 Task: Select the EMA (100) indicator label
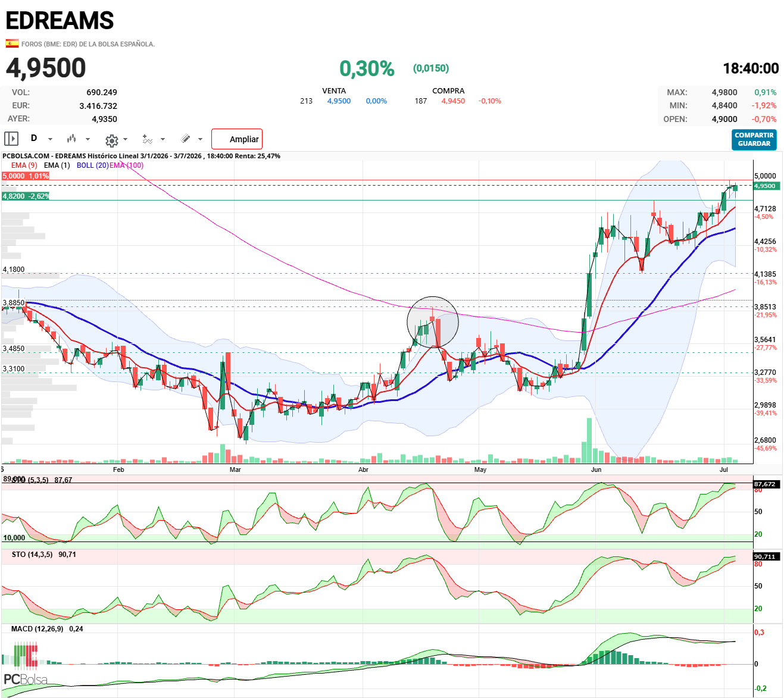point(126,165)
